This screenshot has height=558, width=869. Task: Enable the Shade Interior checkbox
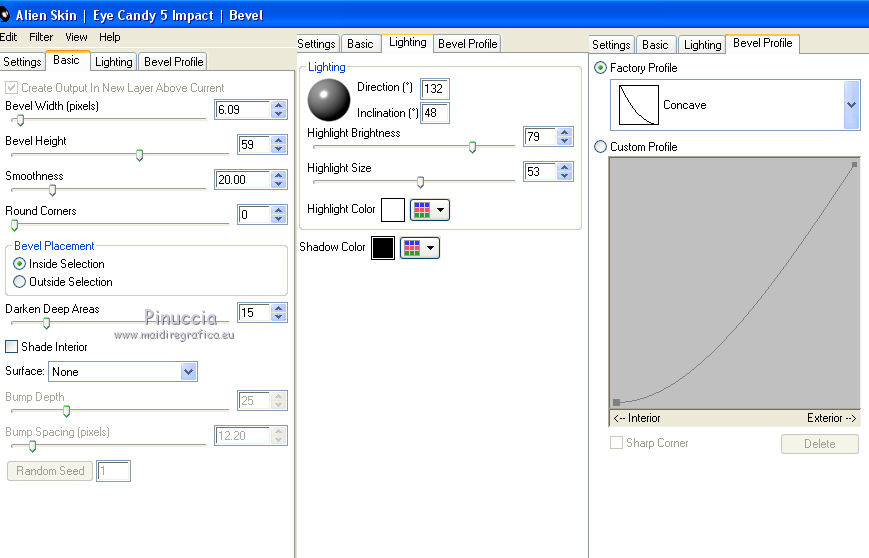pos(11,346)
